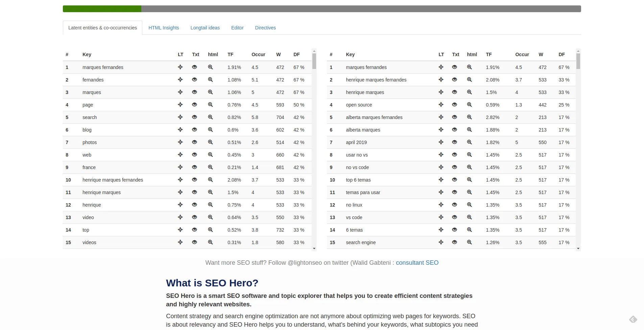Open html magnifier for 'temas para usar' row
The width and height of the screenshot is (644, 330).
click(469, 192)
